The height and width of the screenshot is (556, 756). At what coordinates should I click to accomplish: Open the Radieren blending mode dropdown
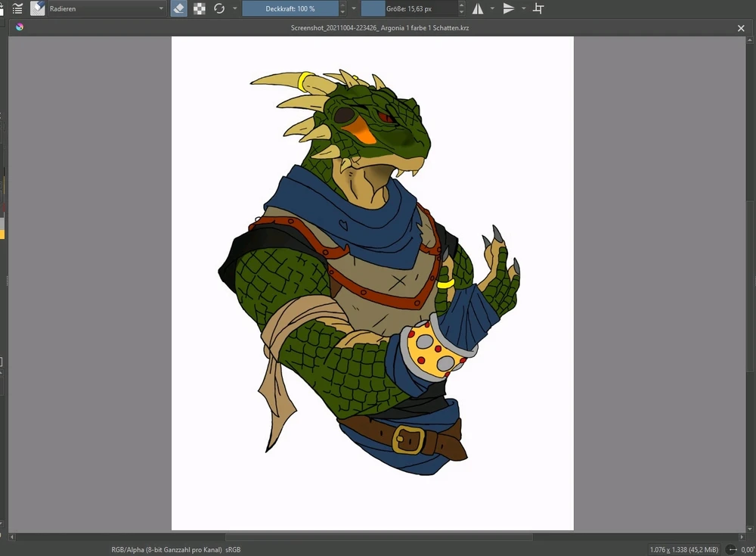[x=106, y=8]
